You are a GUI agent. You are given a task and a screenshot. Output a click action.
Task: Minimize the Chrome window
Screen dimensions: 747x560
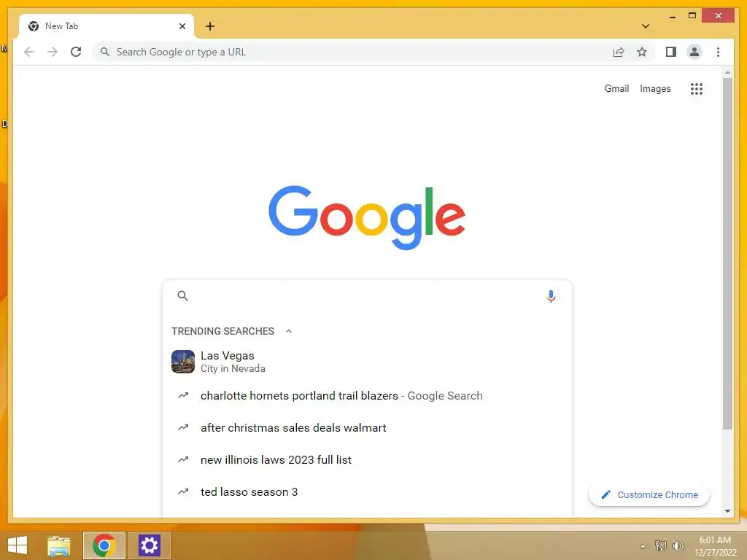(672, 17)
